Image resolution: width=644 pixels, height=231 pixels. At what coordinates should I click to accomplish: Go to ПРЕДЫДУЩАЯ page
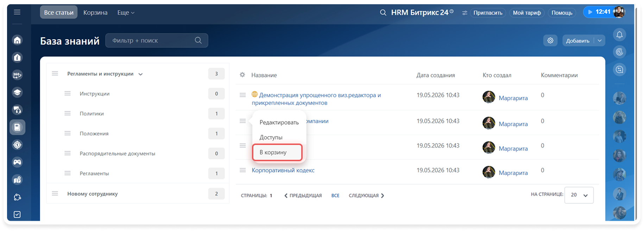click(x=303, y=195)
